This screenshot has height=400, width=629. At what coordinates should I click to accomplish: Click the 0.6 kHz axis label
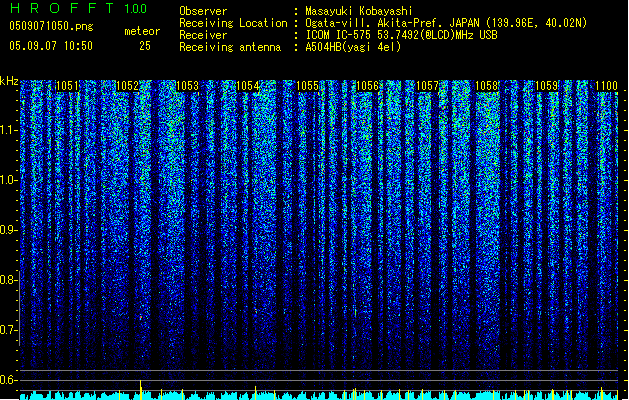click(x=9, y=380)
